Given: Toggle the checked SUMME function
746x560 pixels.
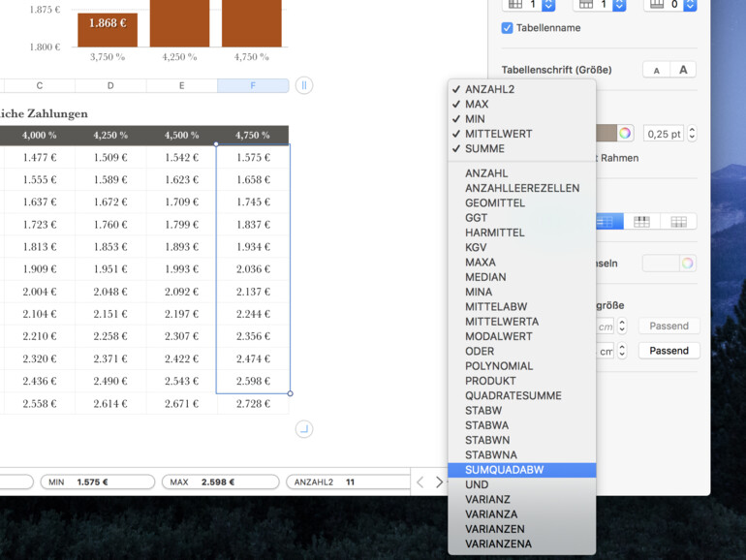Looking at the screenshot, I should coord(484,148).
